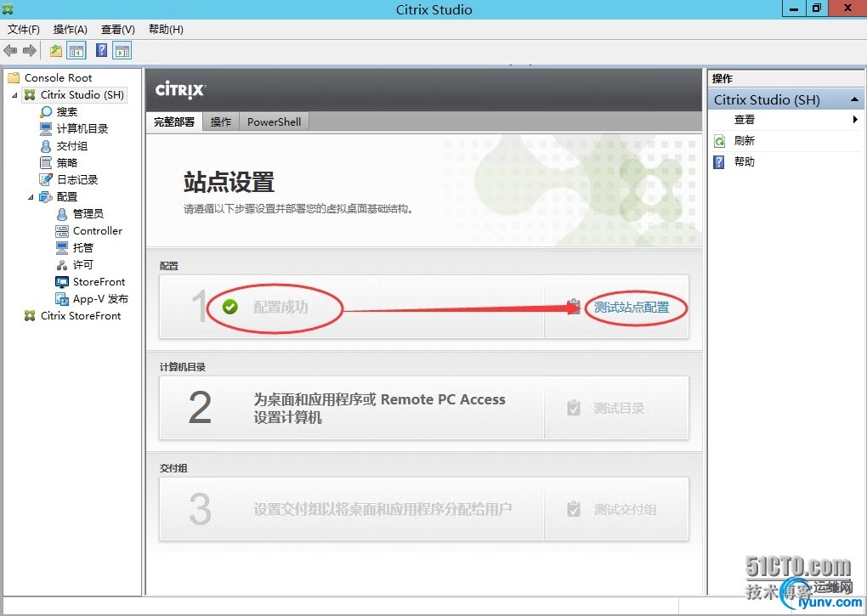Image resolution: width=867 pixels, height=616 pixels.
Task: Switch to the PowerShell tab
Action: (x=275, y=122)
